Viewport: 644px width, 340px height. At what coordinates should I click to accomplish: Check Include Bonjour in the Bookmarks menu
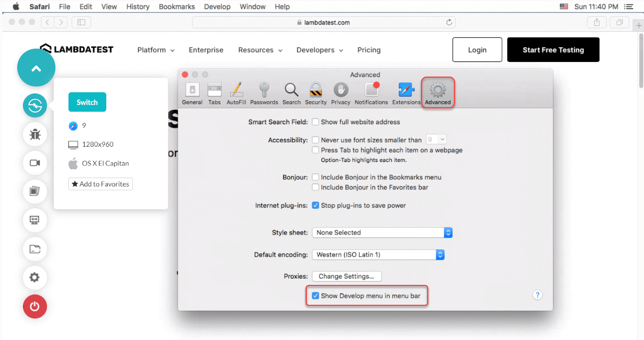pos(316,177)
